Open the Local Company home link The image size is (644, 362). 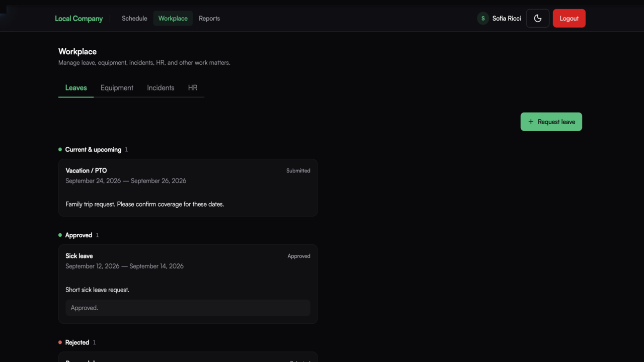coord(78,18)
